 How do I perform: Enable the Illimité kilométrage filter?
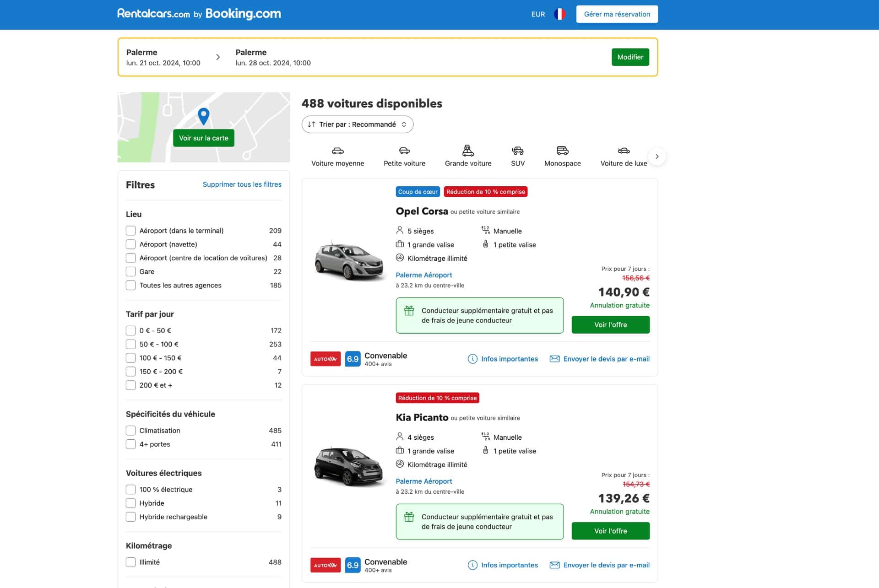(130, 562)
